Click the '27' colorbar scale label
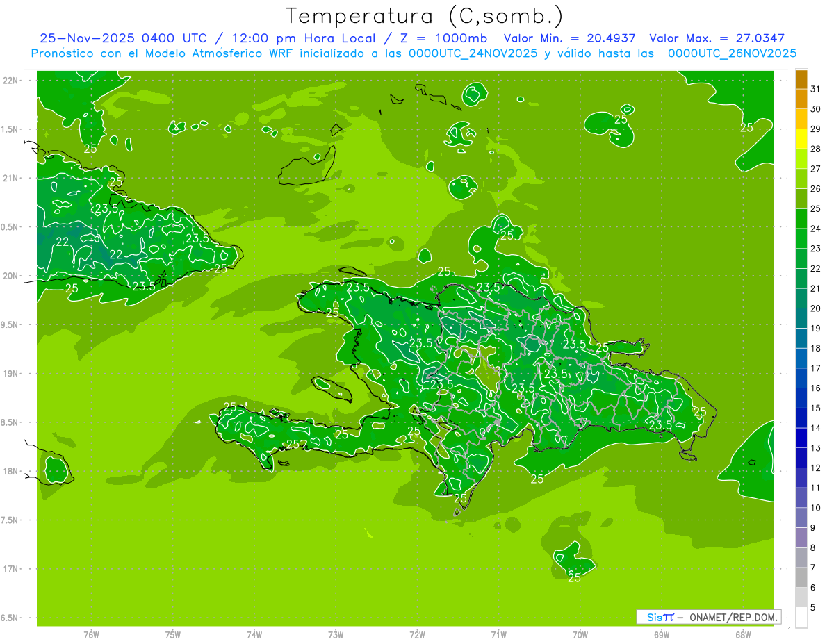The height and width of the screenshot is (644, 834). click(x=815, y=169)
